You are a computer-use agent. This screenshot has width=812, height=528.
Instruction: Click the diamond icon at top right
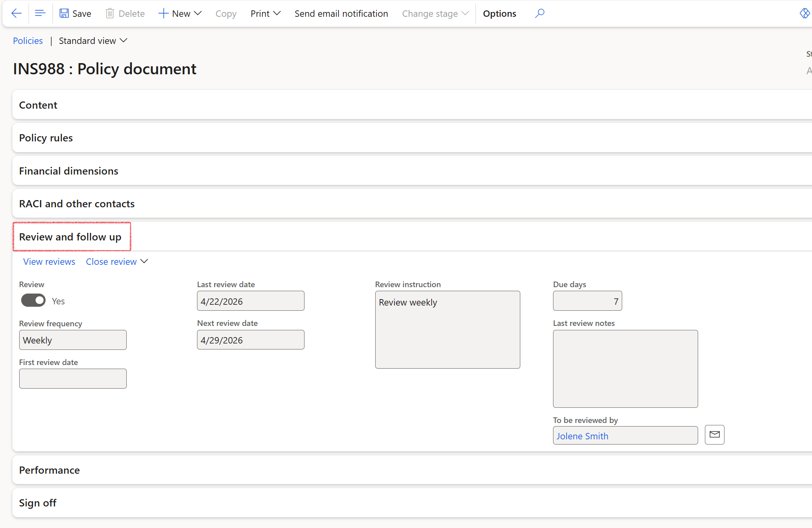(804, 14)
